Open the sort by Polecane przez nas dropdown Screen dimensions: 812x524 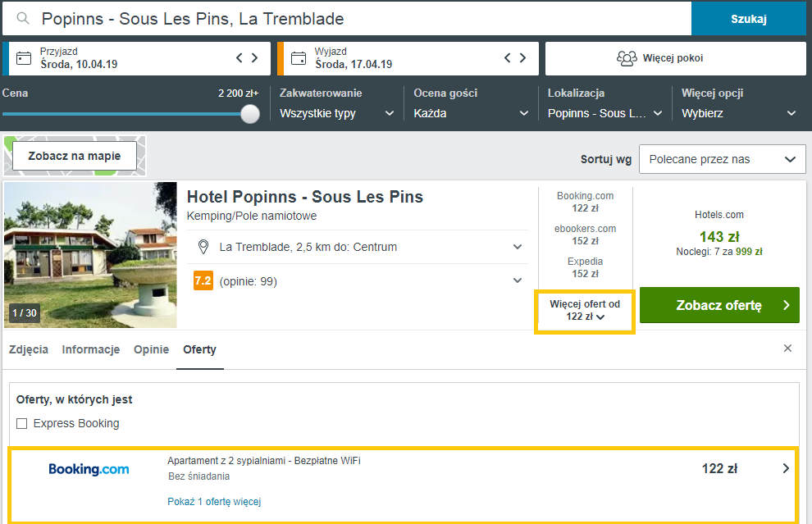coord(722,159)
